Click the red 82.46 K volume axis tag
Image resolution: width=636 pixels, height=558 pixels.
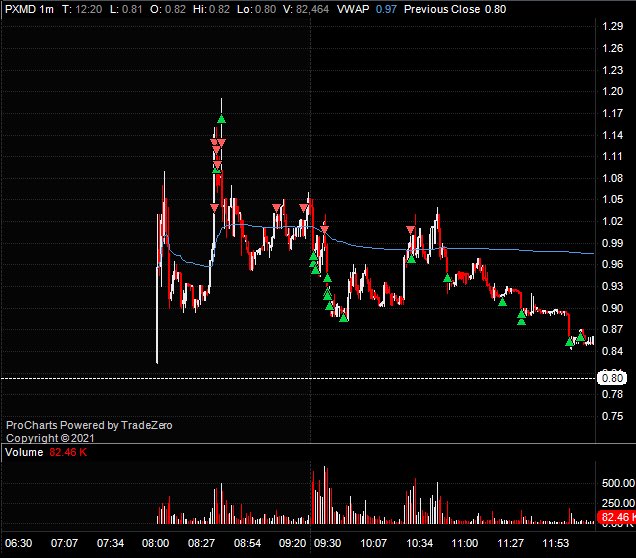[x=617, y=517]
